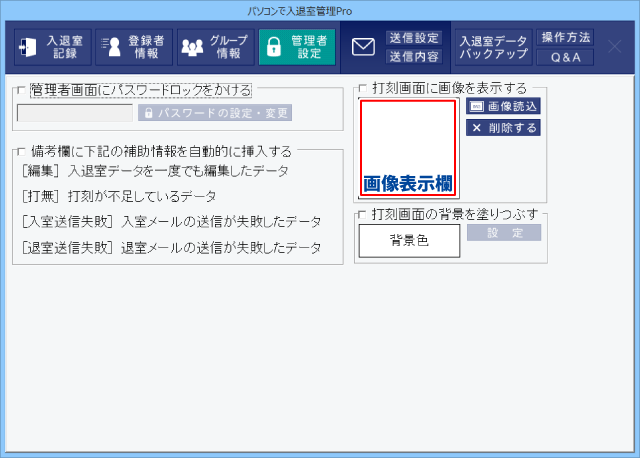Open 入退室データバックアップ

[x=493, y=47]
